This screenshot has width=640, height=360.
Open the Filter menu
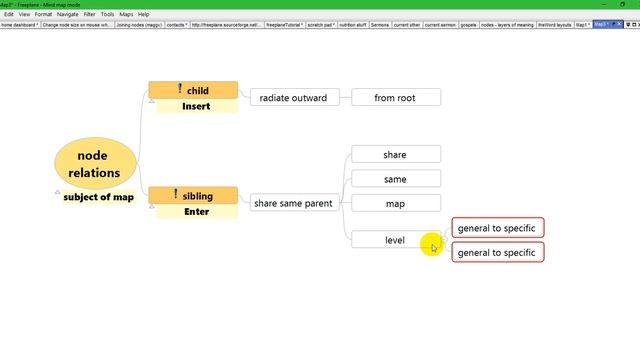click(89, 14)
